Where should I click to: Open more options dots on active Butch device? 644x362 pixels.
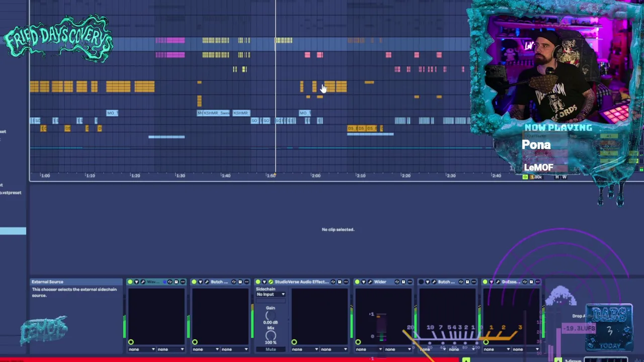247,282
